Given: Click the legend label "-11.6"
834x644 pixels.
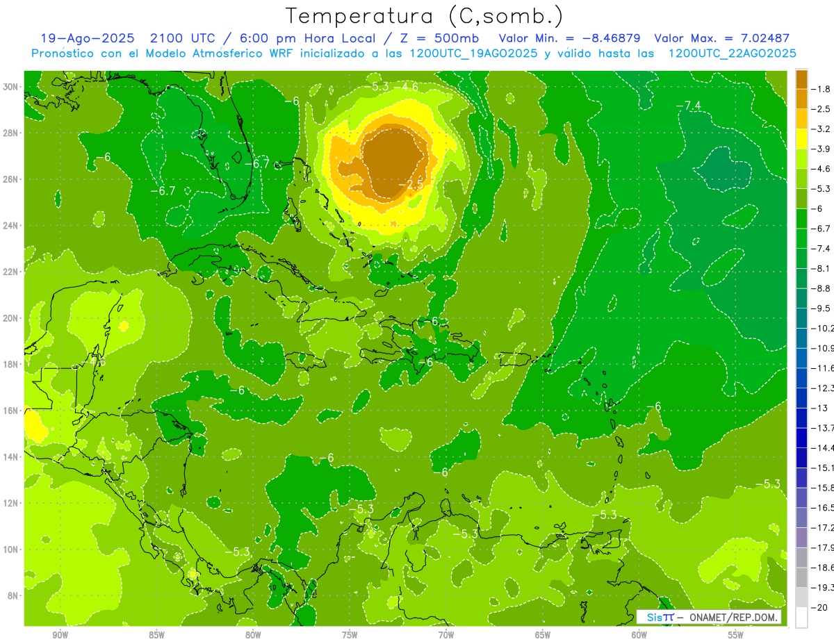Looking at the screenshot, I should click(x=822, y=368).
